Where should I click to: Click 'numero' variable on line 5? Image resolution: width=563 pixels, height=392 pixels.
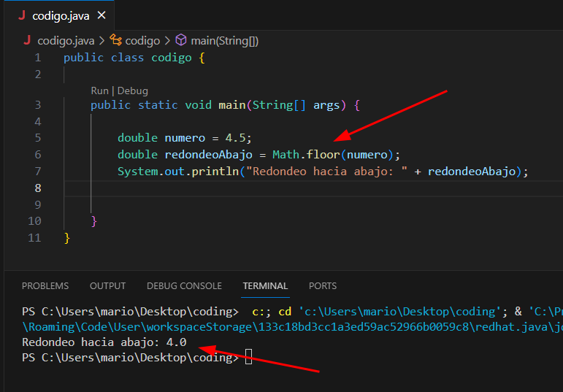(185, 138)
